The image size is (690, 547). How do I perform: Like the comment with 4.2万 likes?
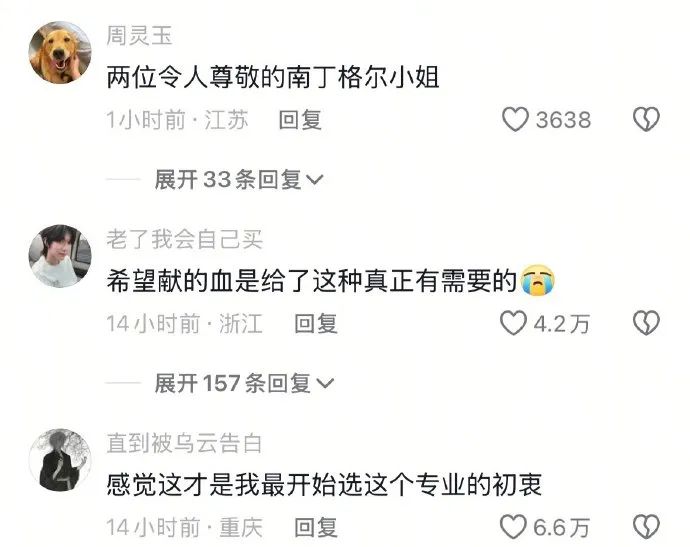click(x=513, y=323)
